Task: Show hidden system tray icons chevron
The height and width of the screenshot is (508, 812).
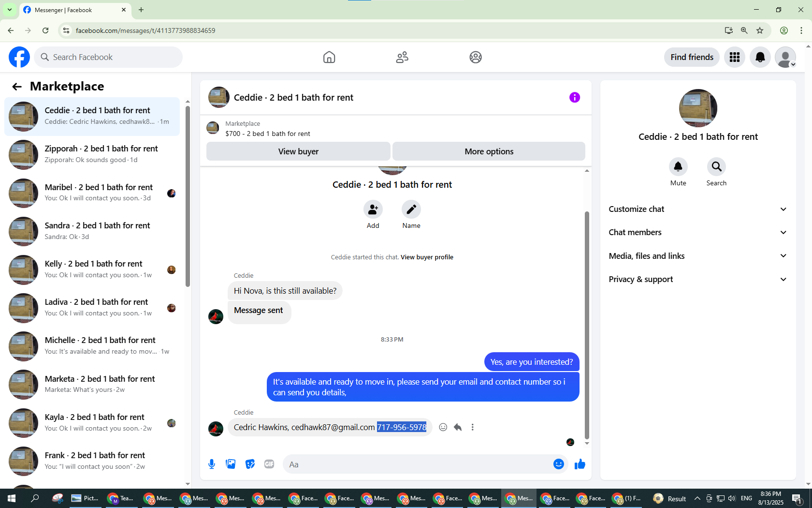Action: (697, 498)
